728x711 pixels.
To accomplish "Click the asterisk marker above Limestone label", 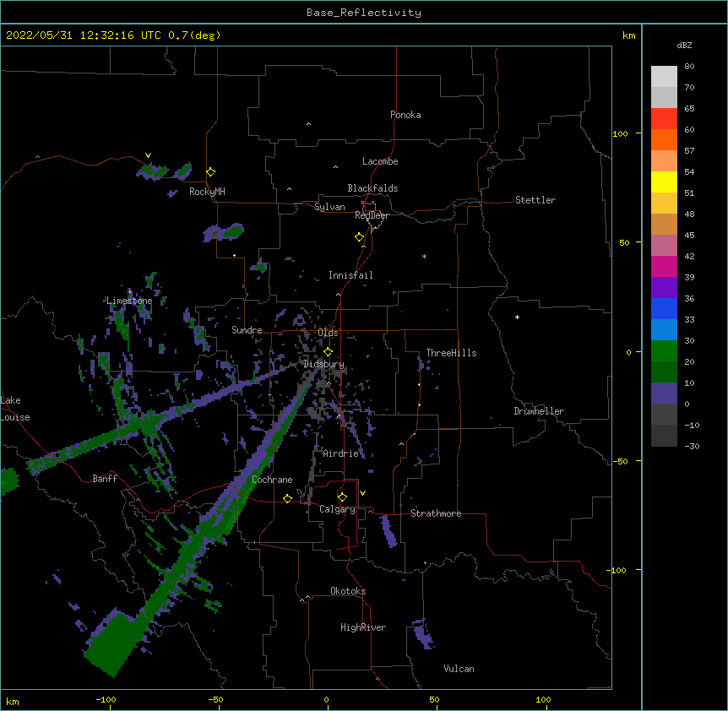I will pos(129,291).
